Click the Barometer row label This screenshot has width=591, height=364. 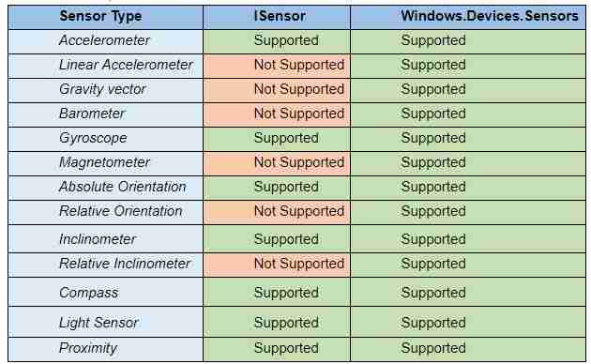(x=92, y=114)
